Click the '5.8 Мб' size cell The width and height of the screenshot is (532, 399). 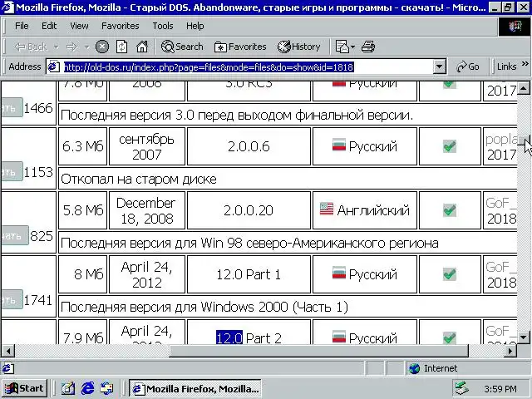coord(83,210)
